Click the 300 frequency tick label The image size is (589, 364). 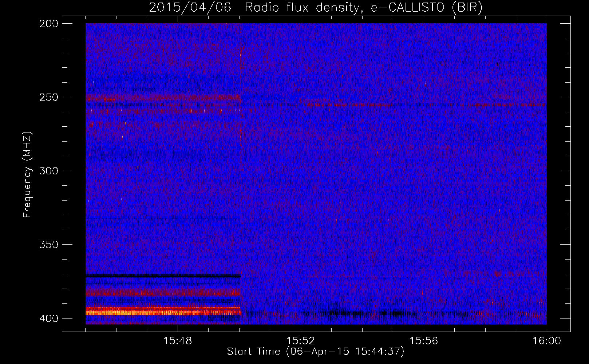click(49, 171)
